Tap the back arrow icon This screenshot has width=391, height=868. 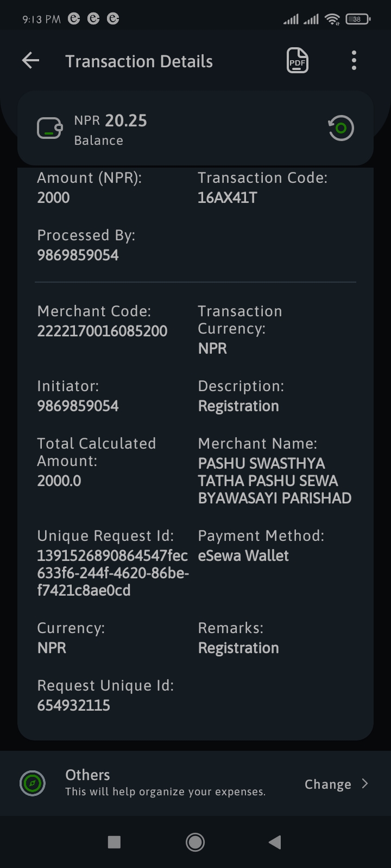pyautogui.click(x=30, y=61)
